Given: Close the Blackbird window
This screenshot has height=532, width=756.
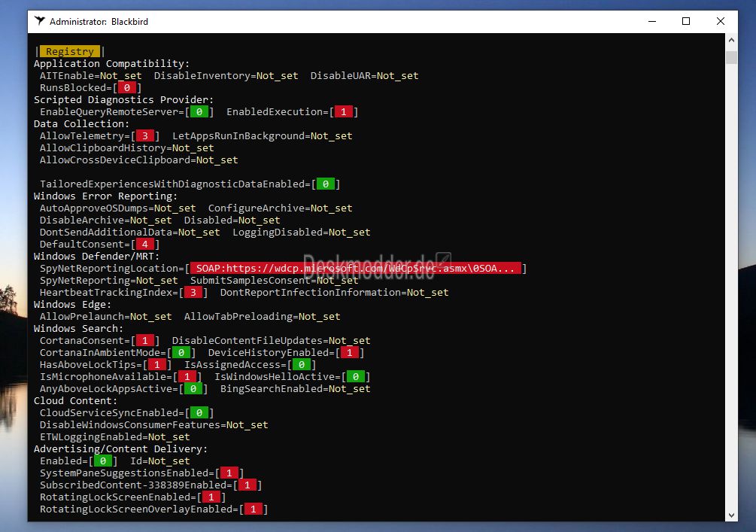Looking at the screenshot, I should 721,21.
